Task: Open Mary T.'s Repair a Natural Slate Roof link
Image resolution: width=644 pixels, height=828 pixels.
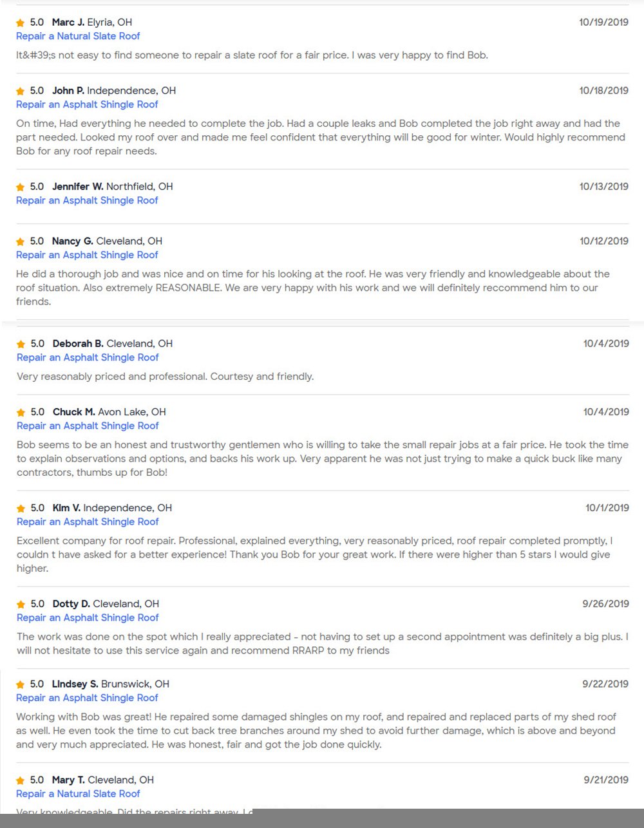Action: pyautogui.click(x=78, y=794)
